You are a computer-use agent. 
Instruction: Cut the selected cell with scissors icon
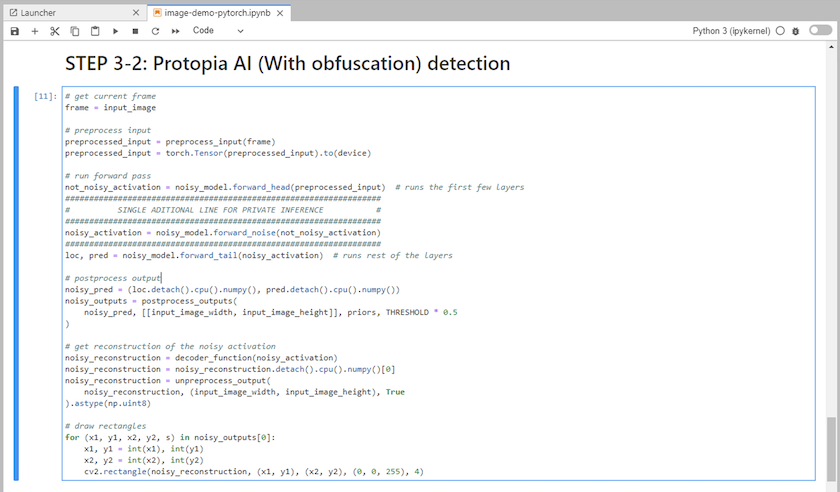click(x=55, y=31)
